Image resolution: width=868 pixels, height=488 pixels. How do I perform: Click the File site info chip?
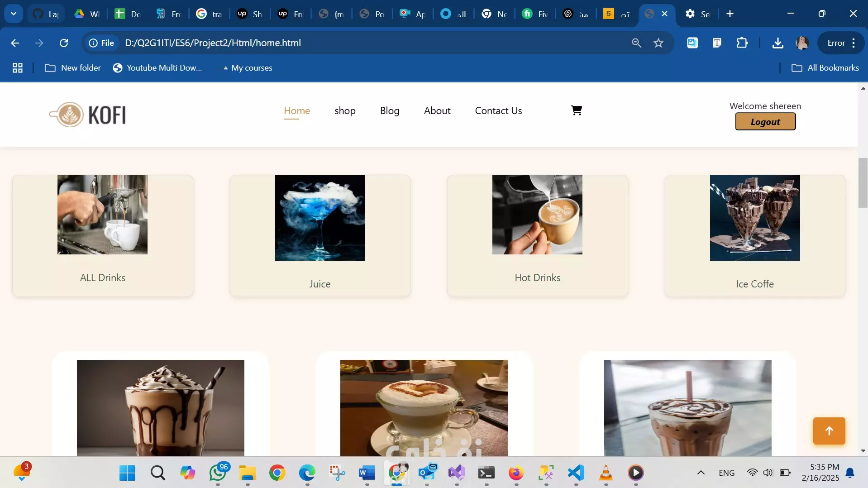[101, 43]
